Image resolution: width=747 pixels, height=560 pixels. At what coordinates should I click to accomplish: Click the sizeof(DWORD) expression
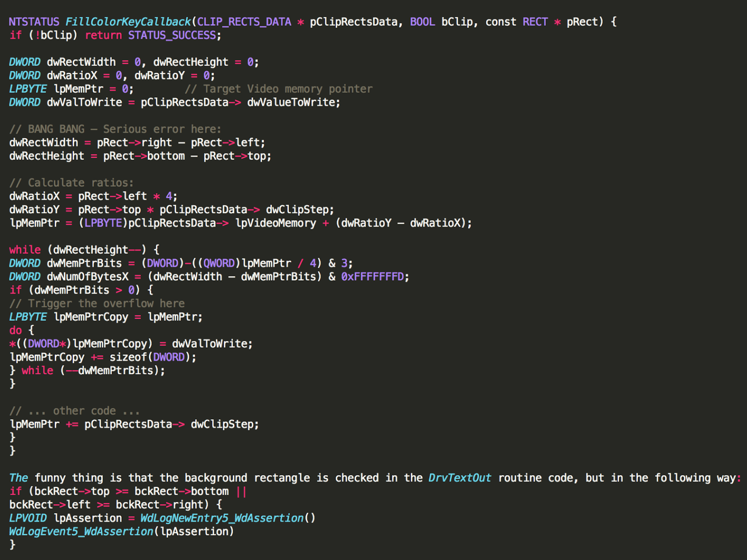coord(152,357)
